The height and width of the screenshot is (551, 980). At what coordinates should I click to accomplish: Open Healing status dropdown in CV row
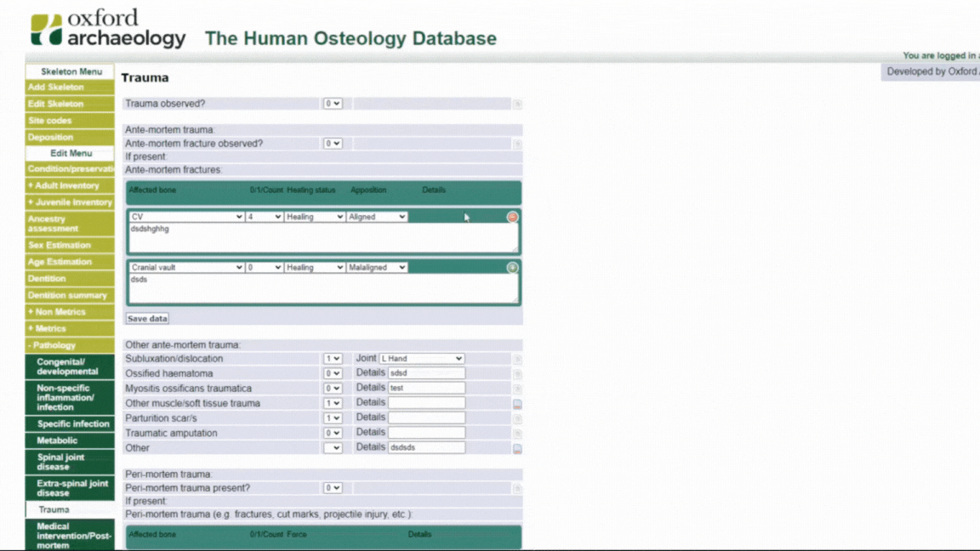pyautogui.click(x=315, y=217)
